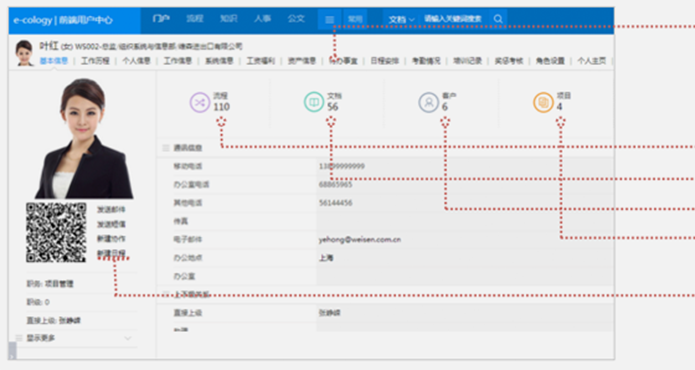This screenshot has height=370, width=695.
Task: Click the large profile photo of 叶红
Action: coord(84,138)
